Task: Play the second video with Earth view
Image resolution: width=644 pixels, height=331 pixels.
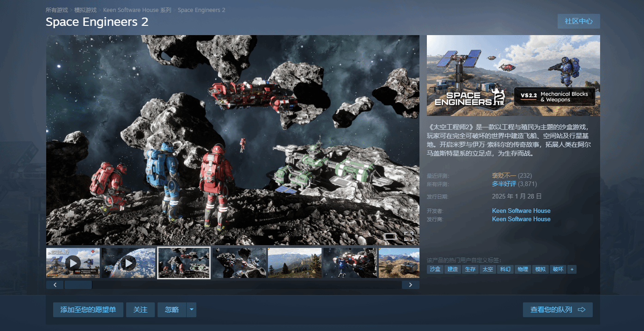Action: pyautogui.click(x=128, y=263)
